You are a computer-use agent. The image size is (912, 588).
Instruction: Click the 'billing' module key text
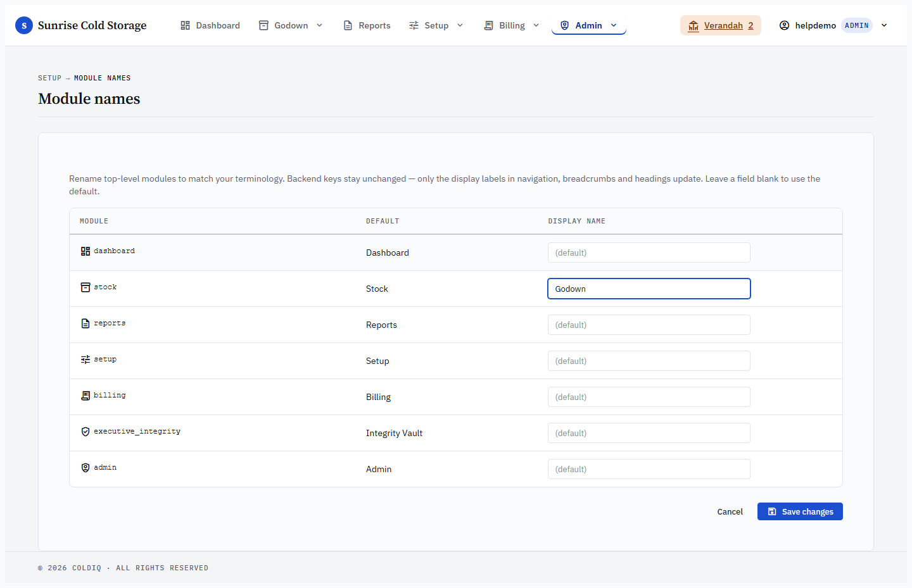pos(110,396)
